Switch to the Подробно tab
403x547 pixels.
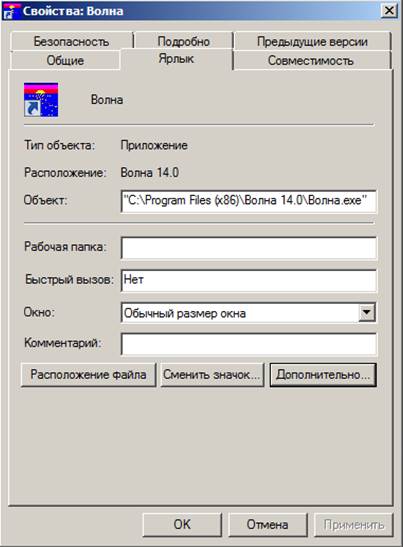point(184,41)
